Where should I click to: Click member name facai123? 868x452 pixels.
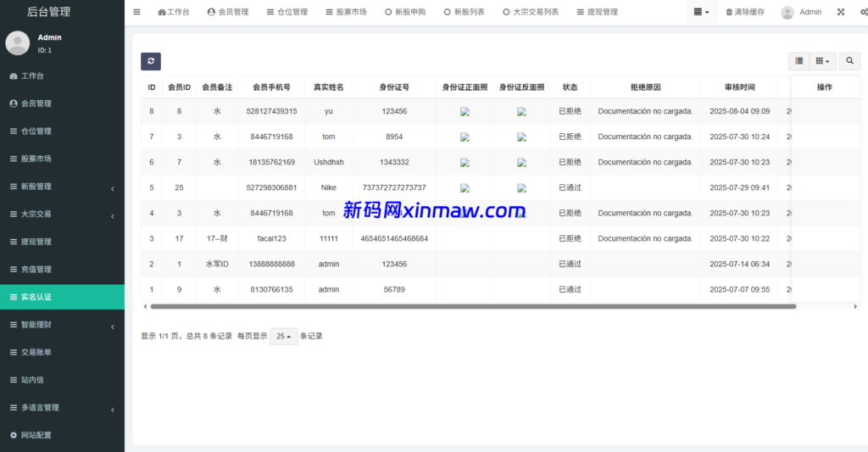[x=271, y=239]
